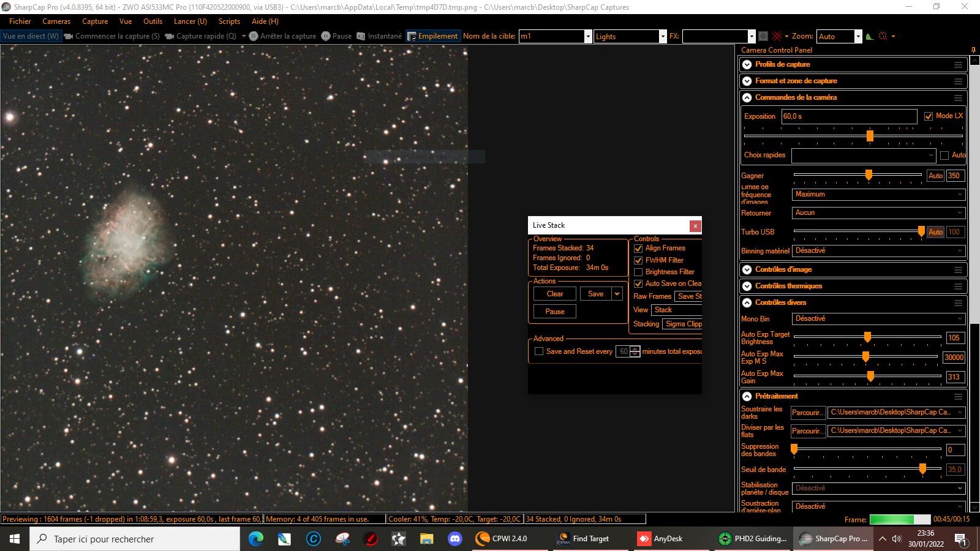The width and height of the screenshot is (980, 551).
Task: Open the red focus score tool icon
Action: (x=883, y=36)
